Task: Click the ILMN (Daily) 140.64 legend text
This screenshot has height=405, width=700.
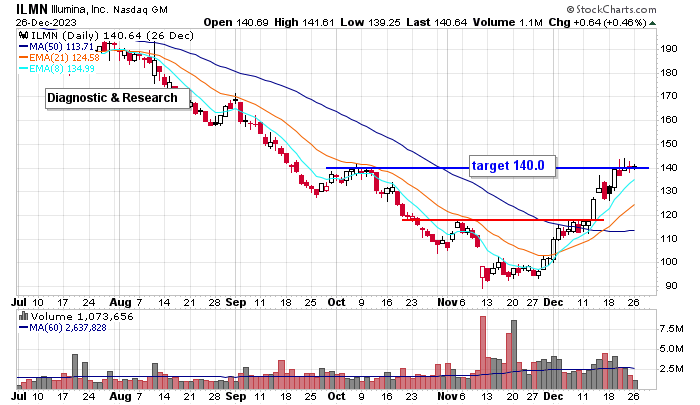Action: pyautogui.click(x=112, y=36)
